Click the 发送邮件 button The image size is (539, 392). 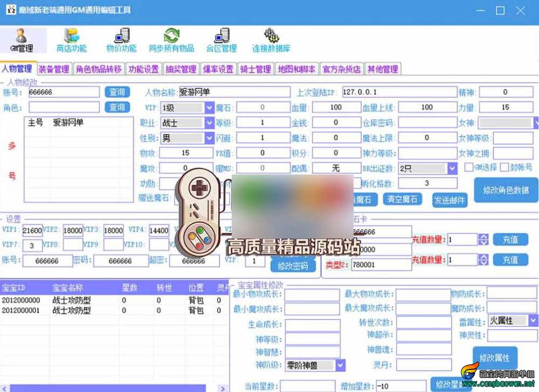450,200
